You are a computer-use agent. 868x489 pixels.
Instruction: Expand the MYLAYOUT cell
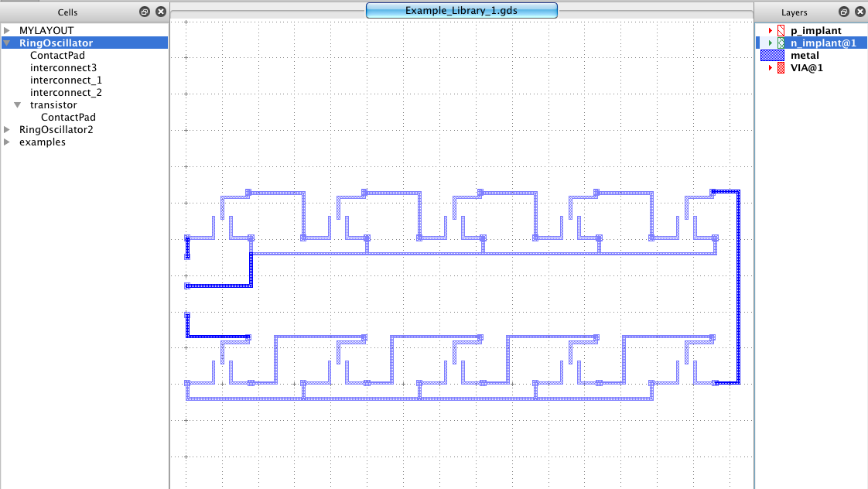point(7,30)
